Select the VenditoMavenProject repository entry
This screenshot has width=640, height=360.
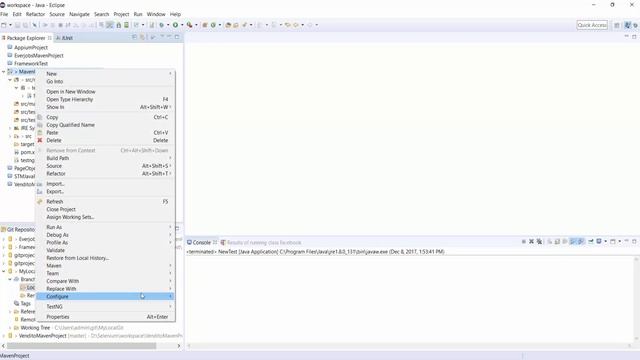[95, 336]
